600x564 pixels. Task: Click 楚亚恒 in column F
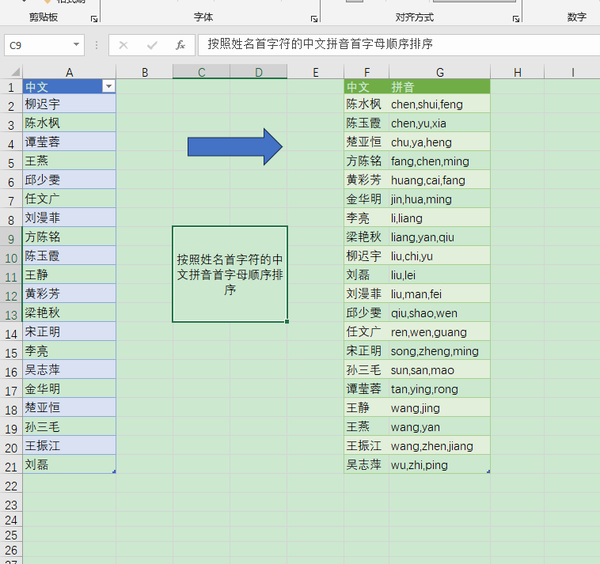(x=367, y=142)
